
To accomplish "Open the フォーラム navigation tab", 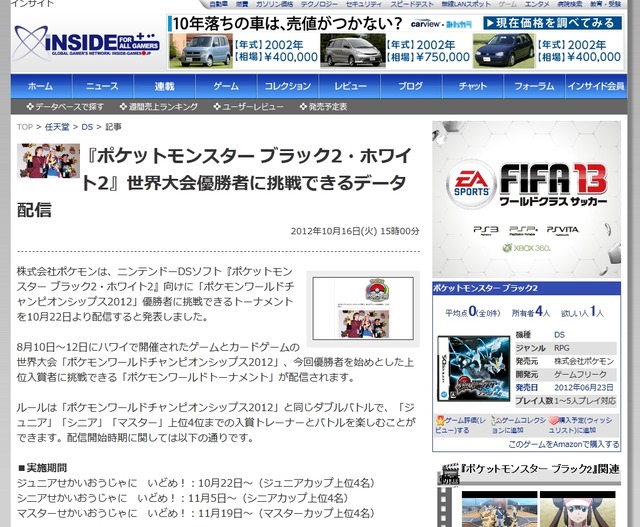I will point(534,86).
